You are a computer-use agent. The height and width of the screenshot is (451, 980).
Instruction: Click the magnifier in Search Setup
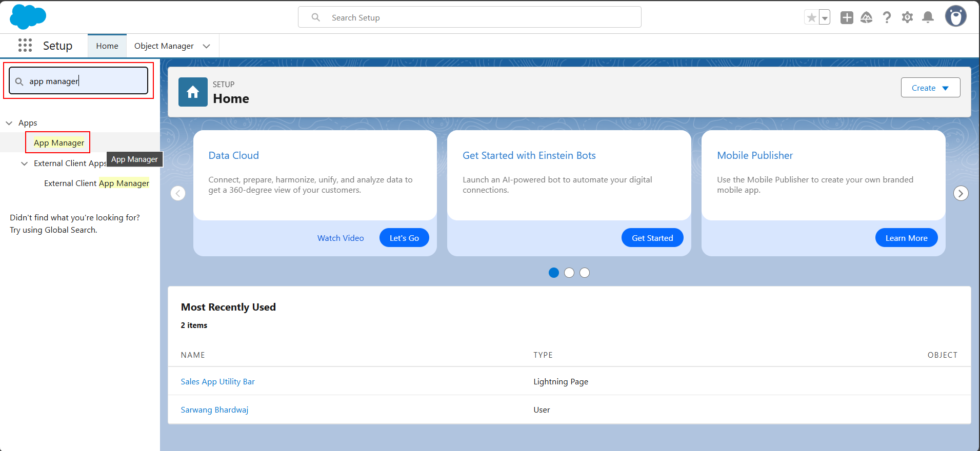(316, 17)
